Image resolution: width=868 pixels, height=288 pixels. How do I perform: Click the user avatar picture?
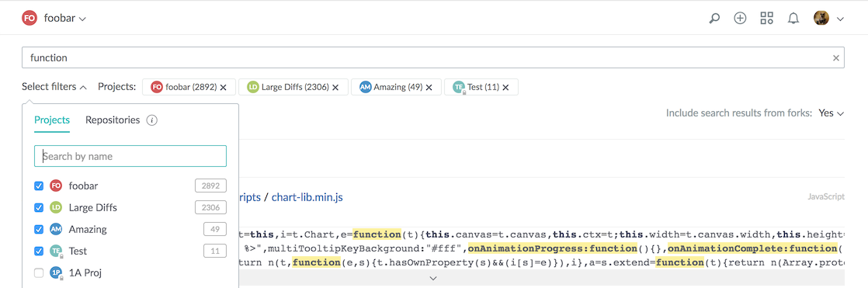(x=821, y=19)
